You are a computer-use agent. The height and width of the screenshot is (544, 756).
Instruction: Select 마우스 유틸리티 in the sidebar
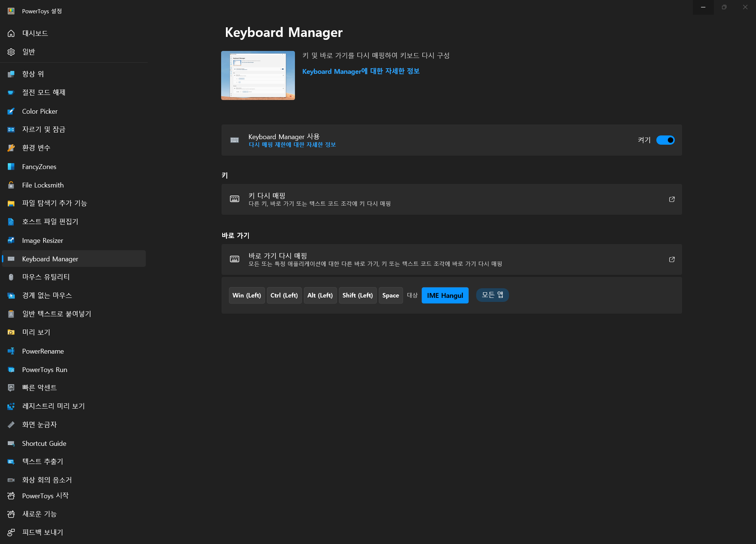point(46,277)
